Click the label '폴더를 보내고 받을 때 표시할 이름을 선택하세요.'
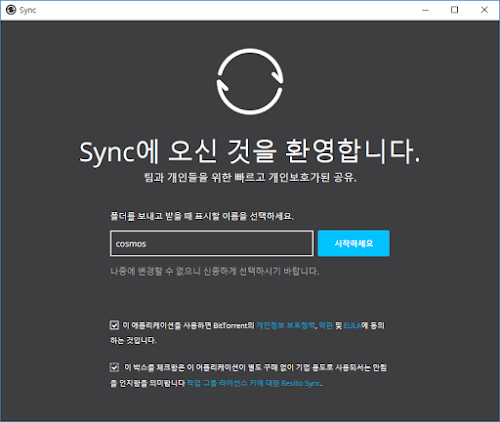The height and width of the screenshot is (422, 500). (x=202, y=216)
